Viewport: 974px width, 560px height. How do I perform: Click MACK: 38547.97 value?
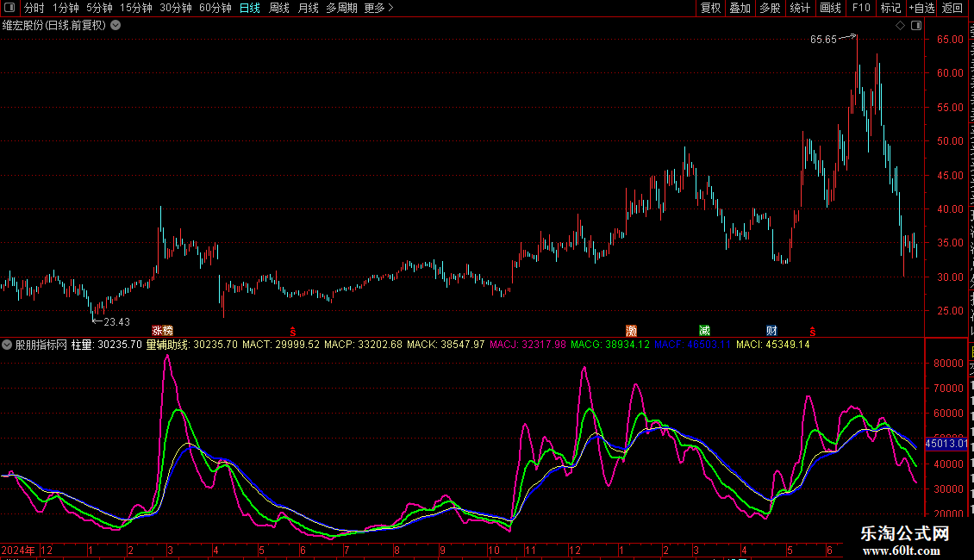tap(446, 345)
